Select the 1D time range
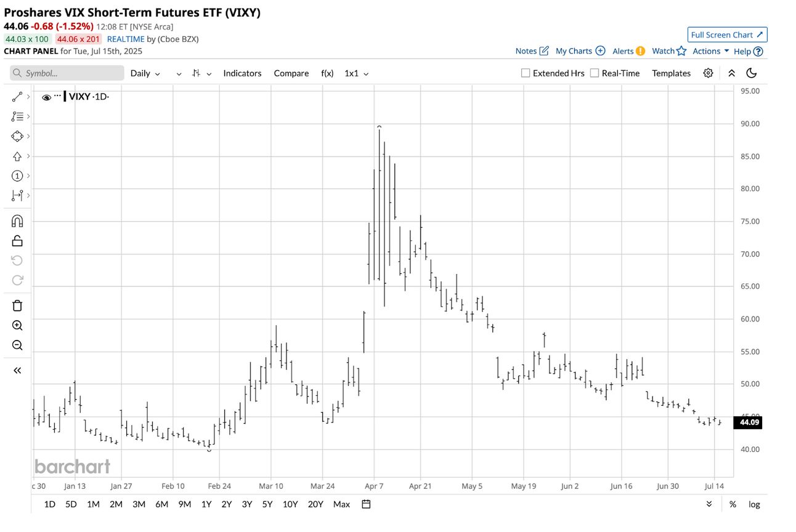Screen dimensions: 796x532 coord(49,504)
